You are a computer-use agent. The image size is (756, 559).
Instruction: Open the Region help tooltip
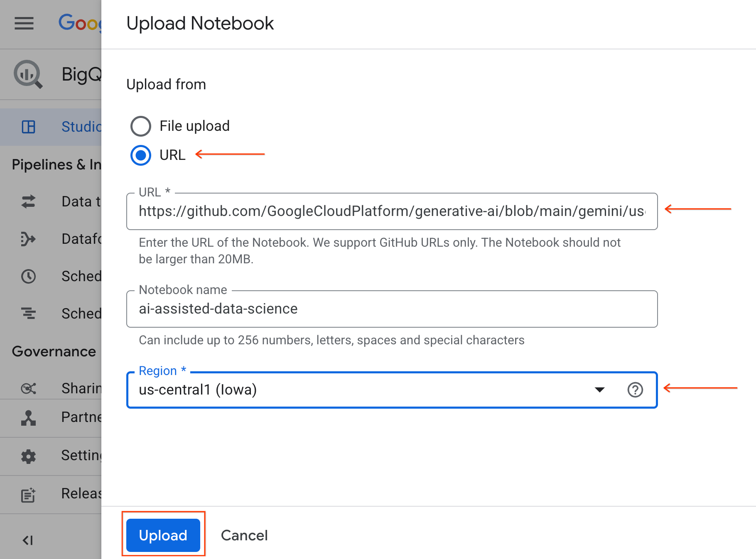pyautogui.click(x=635, y=390)
